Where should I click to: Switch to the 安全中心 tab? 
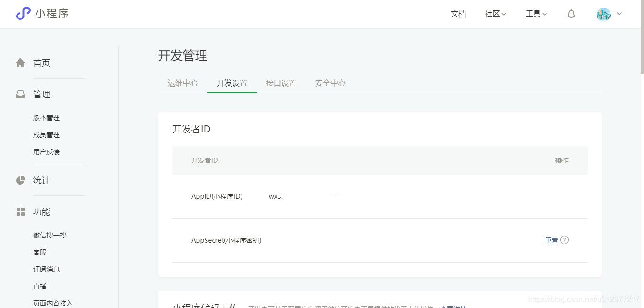[331, 83]
